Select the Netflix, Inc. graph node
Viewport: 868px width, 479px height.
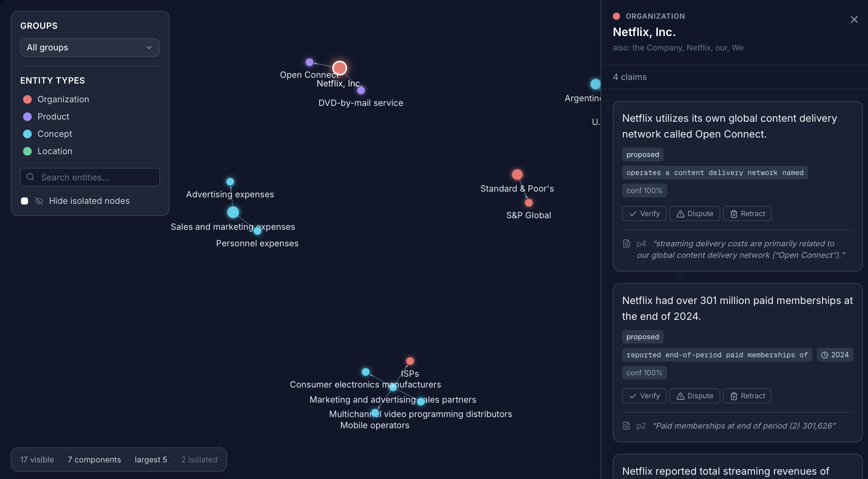[340, 68]
